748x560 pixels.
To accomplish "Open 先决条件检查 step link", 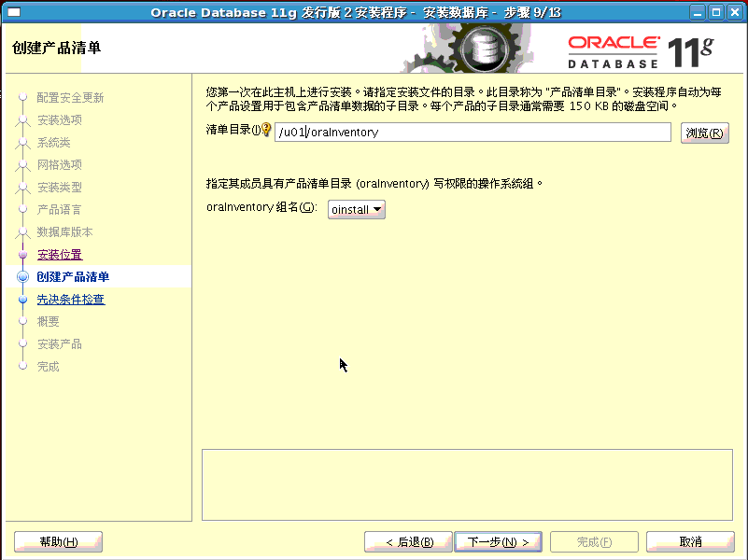I will [x=71, y=300].
